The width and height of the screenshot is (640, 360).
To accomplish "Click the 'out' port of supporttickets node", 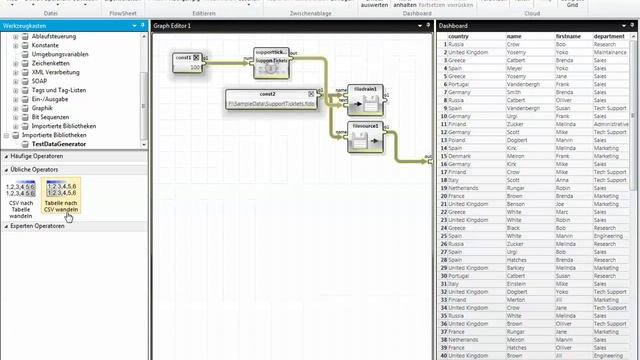I will (291, 58).
